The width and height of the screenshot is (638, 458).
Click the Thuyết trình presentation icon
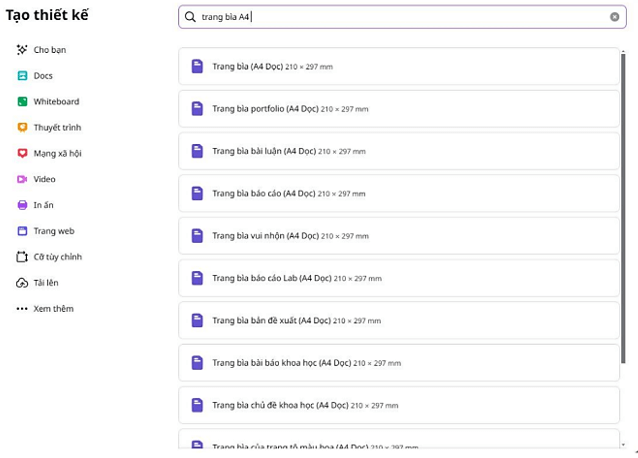[22, 128]
